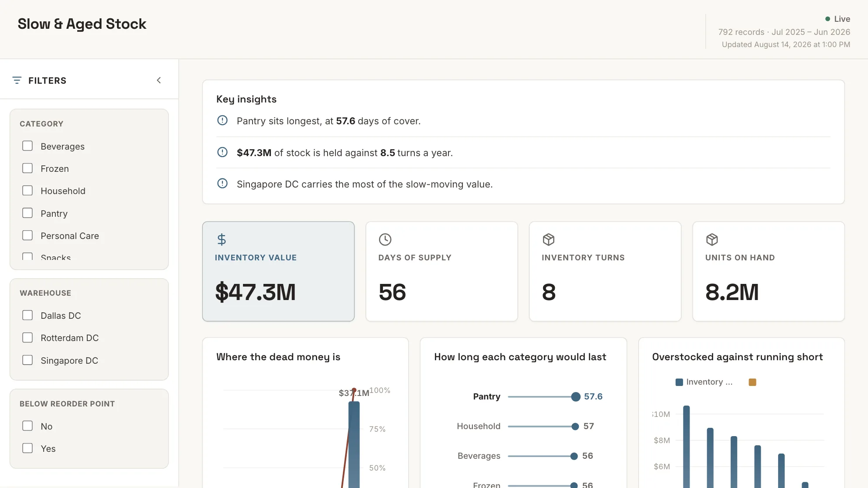Image resolution: width=868 pixels, height=488 pixels.
Task: Click the WAREHOUSE filter group heading
Action: [x=45, y=293]
